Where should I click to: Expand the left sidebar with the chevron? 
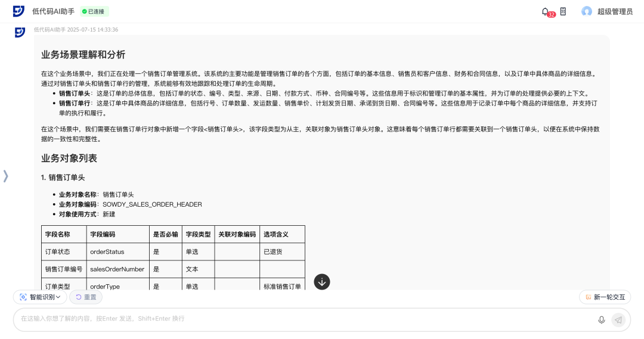click(x=6, y=176)
